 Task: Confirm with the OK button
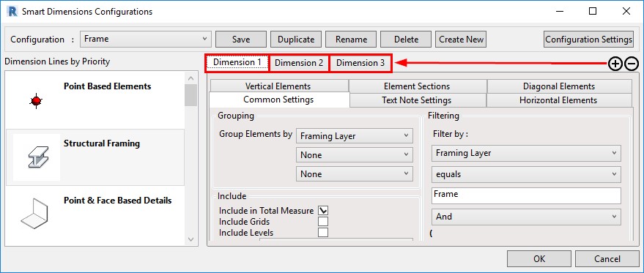(x=539, y=258)
